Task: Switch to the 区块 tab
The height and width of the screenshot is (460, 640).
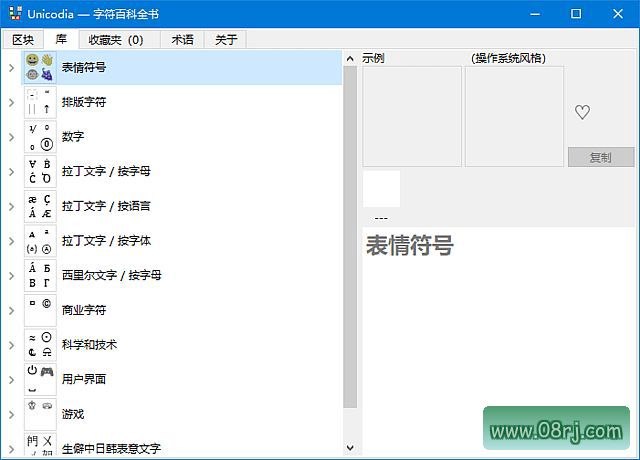Action: coord(23,40)
